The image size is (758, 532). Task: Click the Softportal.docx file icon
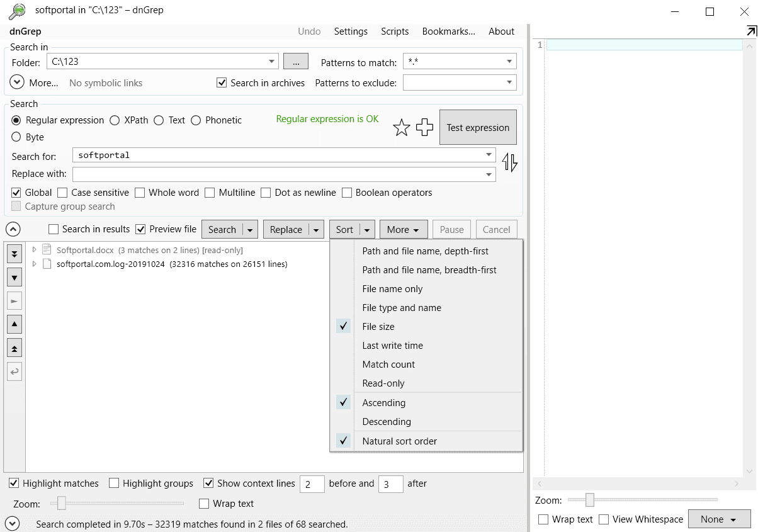pyautogui.click(x=47, y=250)
